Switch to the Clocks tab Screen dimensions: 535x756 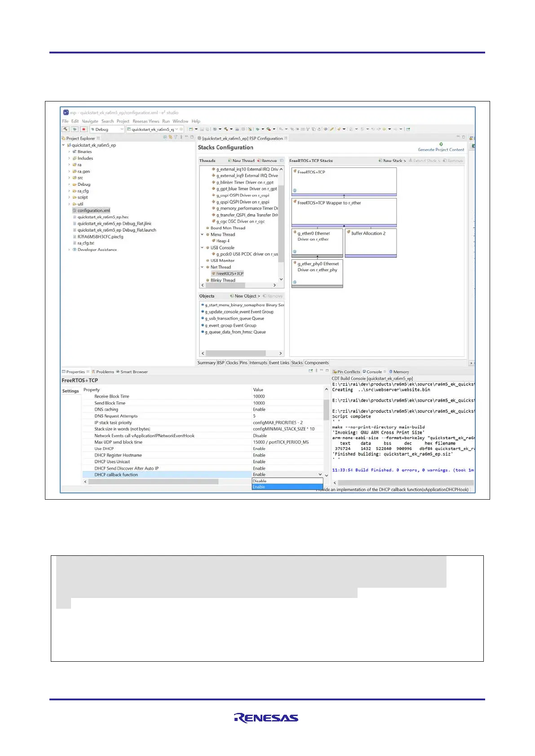(x=232, y=363)
